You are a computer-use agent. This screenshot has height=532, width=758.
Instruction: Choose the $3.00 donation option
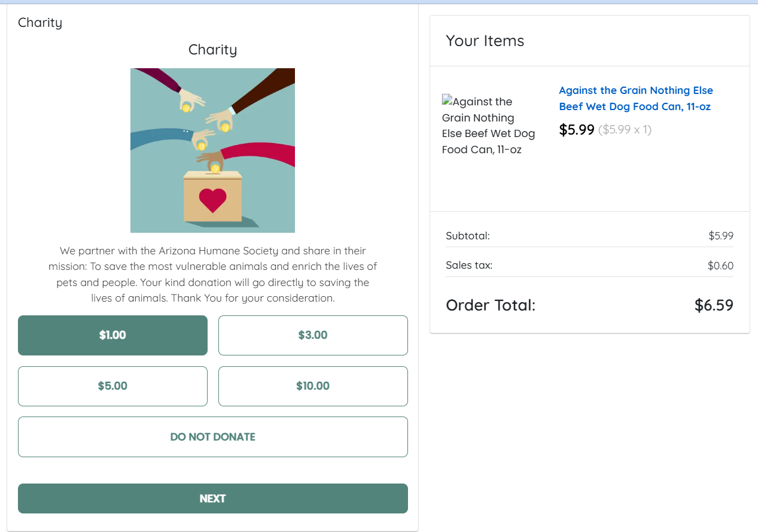(313, 335)
